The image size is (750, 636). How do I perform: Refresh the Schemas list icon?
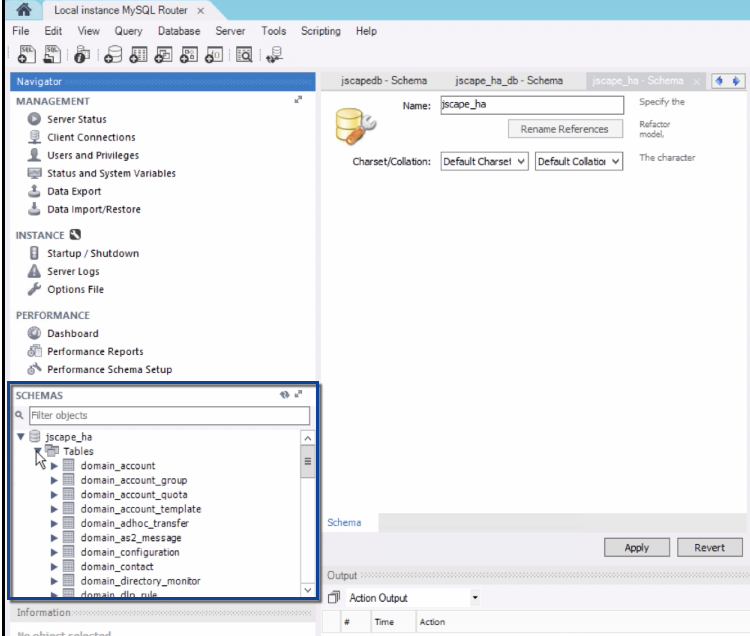[x=285, y=395]
